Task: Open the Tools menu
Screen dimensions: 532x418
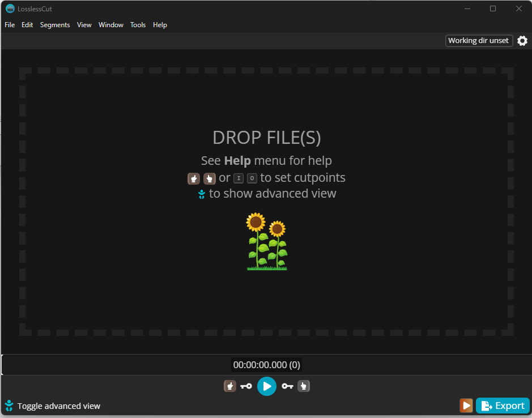Action: 138,25
